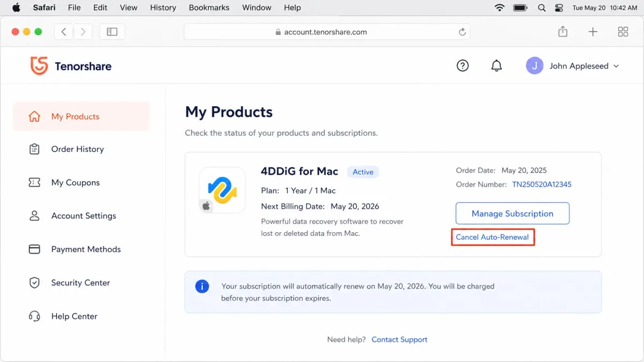
Task: Select My Products in the sidebar
Action: click(82, 116)
